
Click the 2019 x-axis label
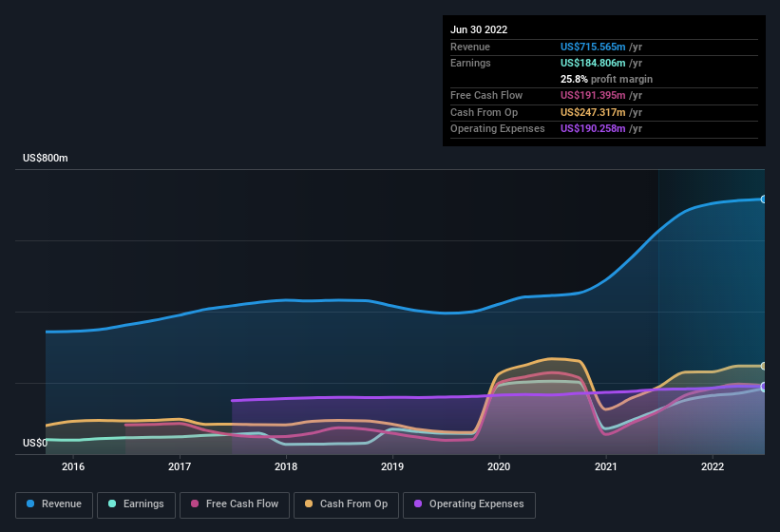point(392,466)
